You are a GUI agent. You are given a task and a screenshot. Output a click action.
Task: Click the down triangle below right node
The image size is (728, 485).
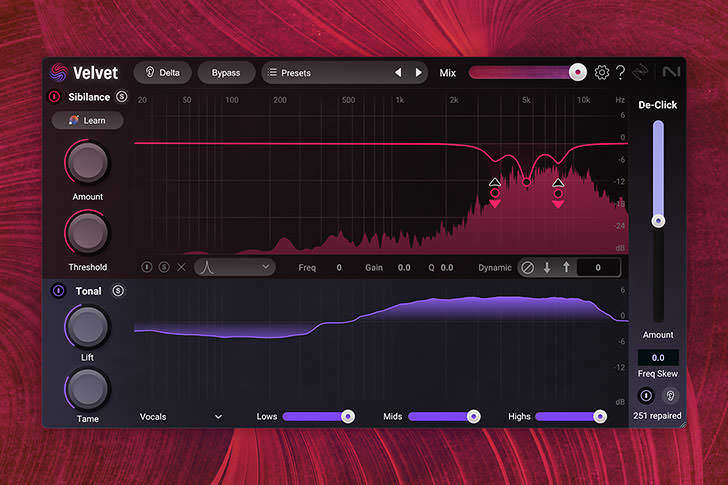(x=558, y=204)
